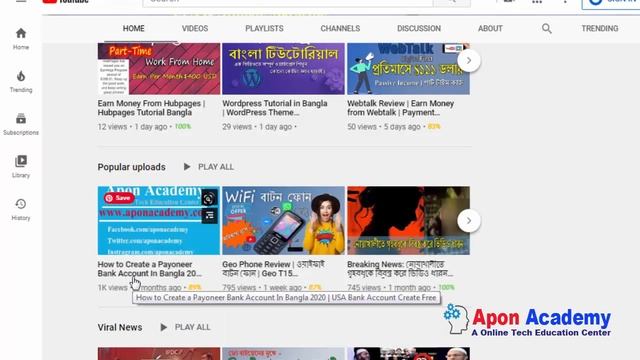This screenshot has height=360, width=640.
Task: Click the Bangla WordPress tutorial thumbnail
Action: [x=283, y=69]
